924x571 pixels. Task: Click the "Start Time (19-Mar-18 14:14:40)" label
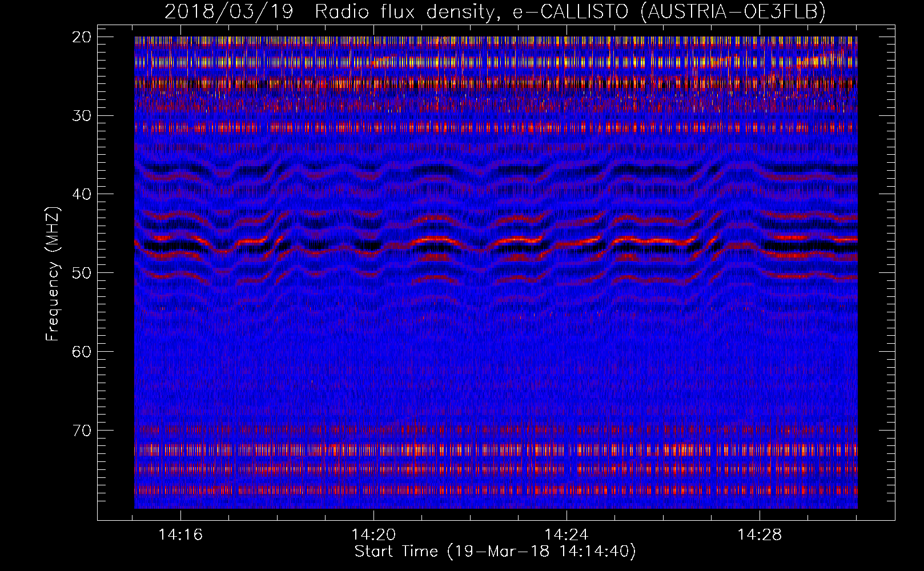click(495, 552)
